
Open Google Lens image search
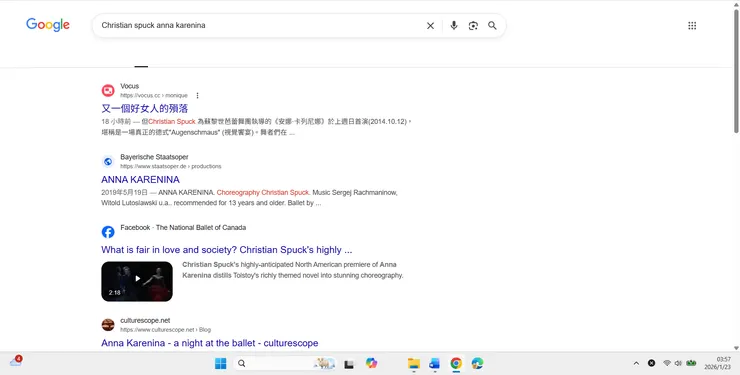coord(473,25)
